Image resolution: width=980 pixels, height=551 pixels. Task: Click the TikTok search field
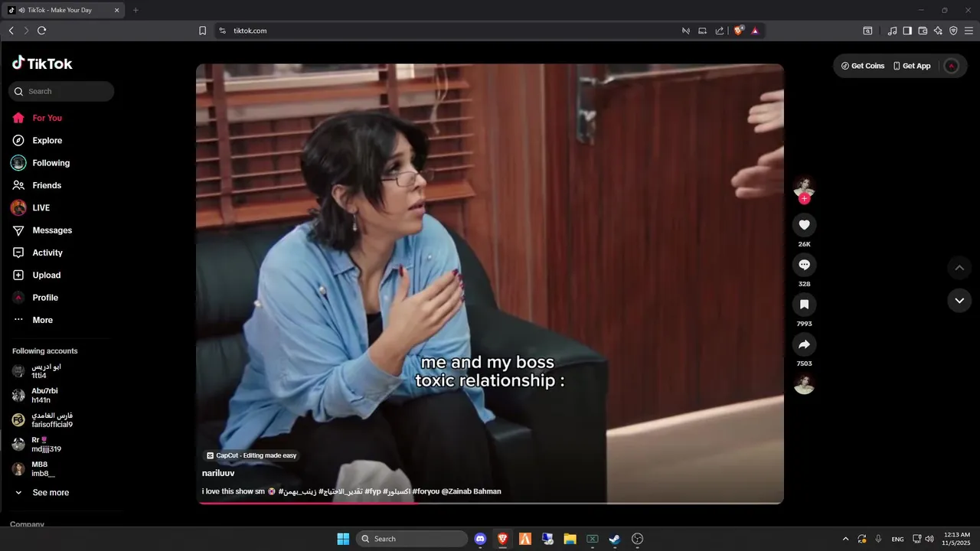point(61,92)
